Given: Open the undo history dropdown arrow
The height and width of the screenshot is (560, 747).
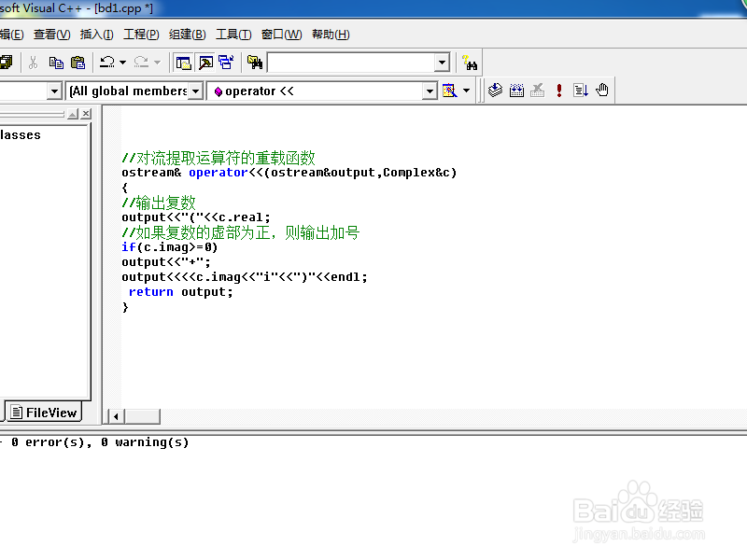Looking at the screenshot, I should point(123,63).
